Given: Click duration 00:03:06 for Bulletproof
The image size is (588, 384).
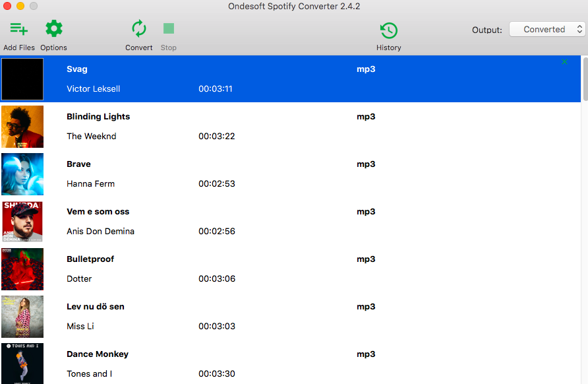Looking at the screenshot, I should (x=217, y=279).
